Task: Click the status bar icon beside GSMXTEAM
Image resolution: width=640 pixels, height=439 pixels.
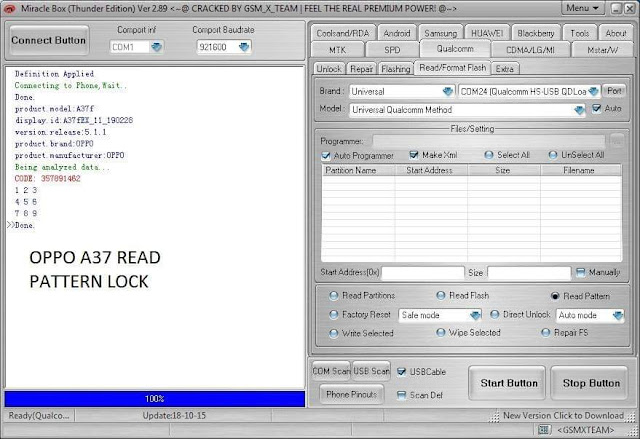Action: pyautogui.click(x=544, y=429)
